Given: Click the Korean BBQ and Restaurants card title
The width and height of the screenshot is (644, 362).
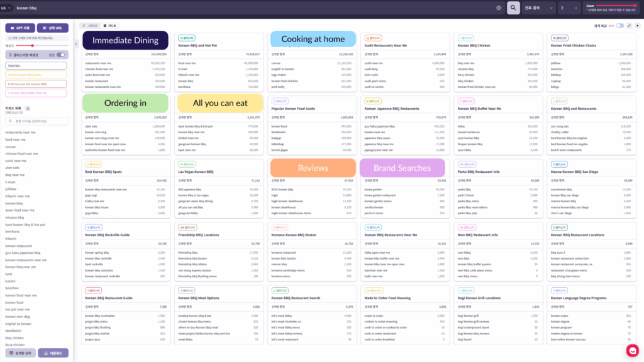Looking at the screenshot, I should point(574,109).
